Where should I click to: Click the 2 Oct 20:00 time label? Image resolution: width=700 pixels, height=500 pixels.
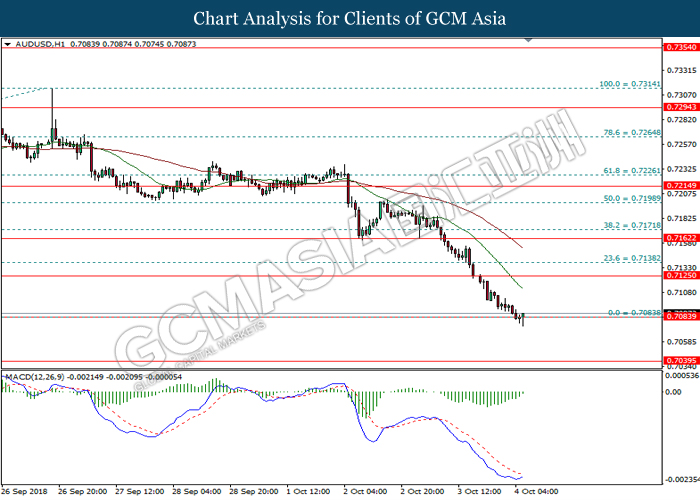[422, 492]
